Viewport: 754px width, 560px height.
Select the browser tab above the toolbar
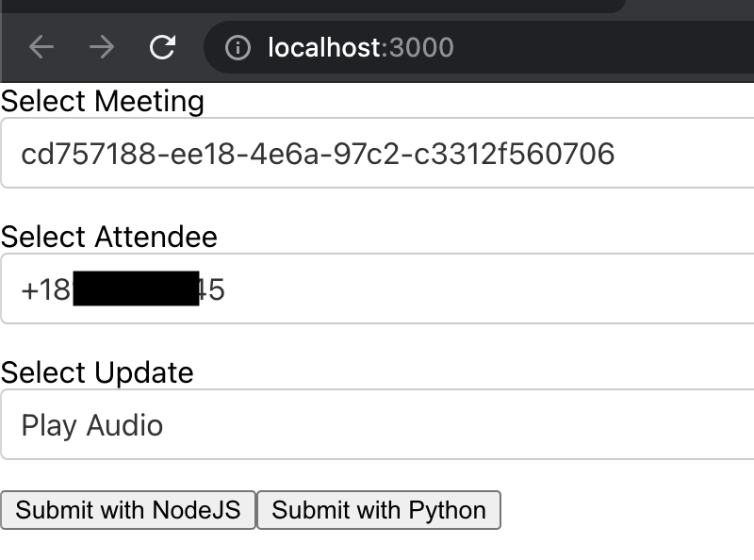[x=313, y=6]
